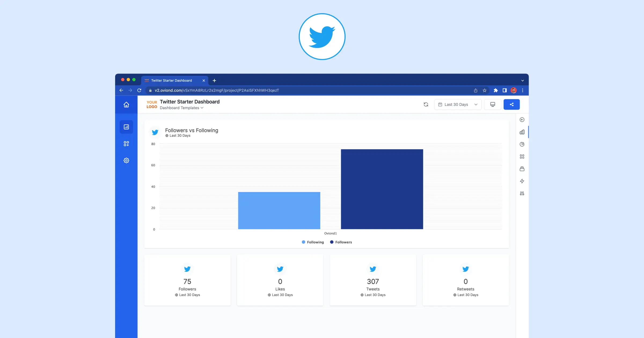Open a new browser tab

pyautogui.click(x=214, y=80)
